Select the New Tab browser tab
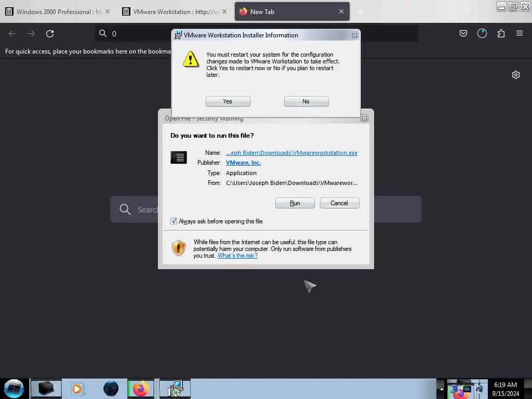 pos(292,11)
